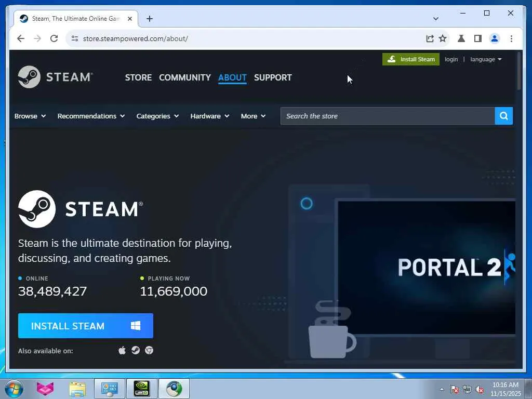Click the address bar URL
532x399 pixels.
tap(136, 38)
